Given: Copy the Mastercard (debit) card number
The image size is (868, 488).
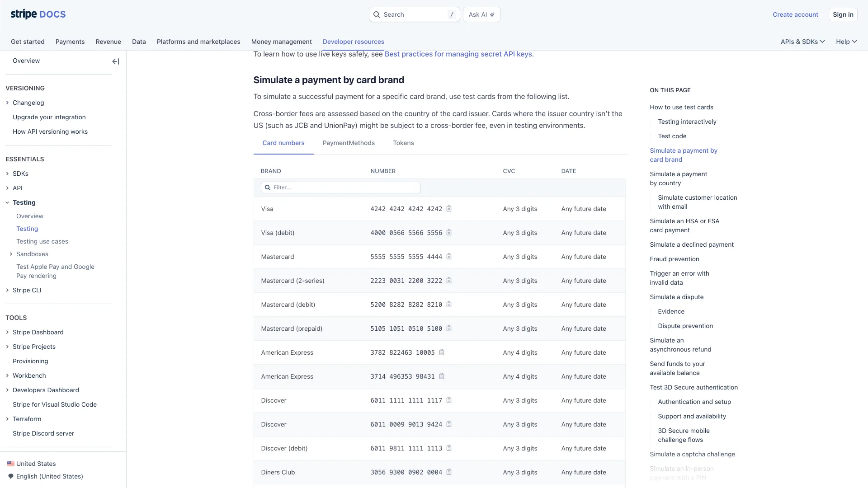Looking at the screenshot, I should pyautogui.click(x=449, y=305).
